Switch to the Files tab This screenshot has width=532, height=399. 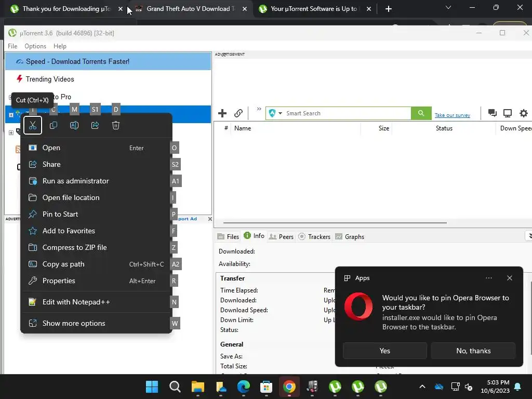[229, 236]
